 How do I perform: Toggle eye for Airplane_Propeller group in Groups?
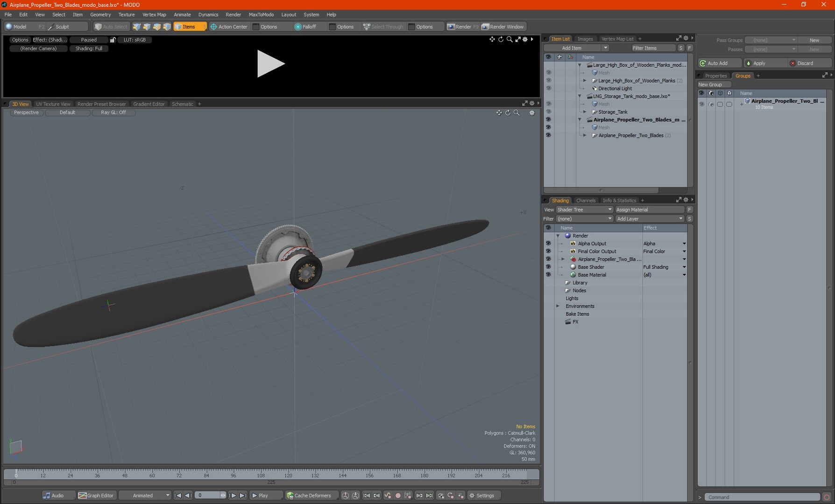701,104
